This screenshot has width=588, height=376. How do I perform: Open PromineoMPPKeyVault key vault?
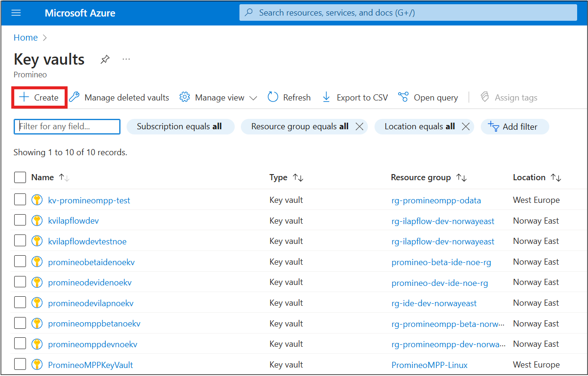91,365
